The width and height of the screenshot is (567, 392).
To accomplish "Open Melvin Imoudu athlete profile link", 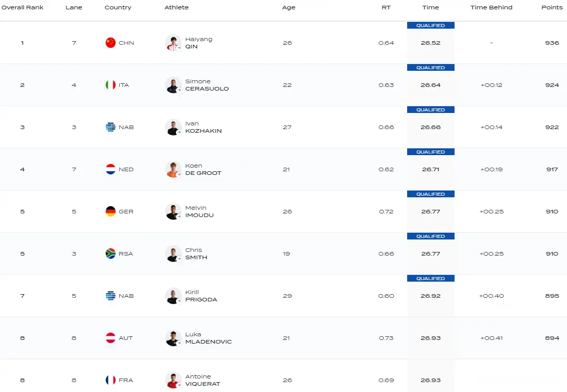I will pyautogui.click(x=199, y=211).
